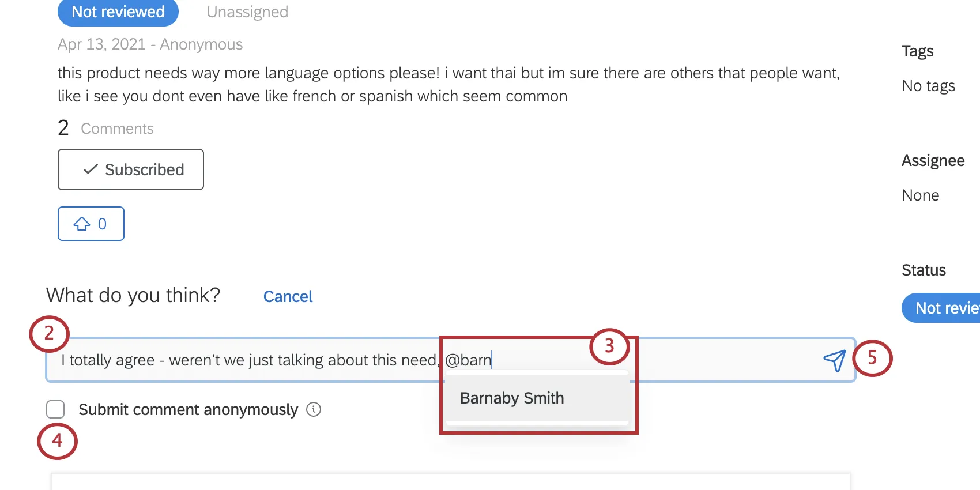Select Barnaby Smith from mention suggestions
Image resolution: width=980 pixels, height=490 pixels.
tap(511, 398)
